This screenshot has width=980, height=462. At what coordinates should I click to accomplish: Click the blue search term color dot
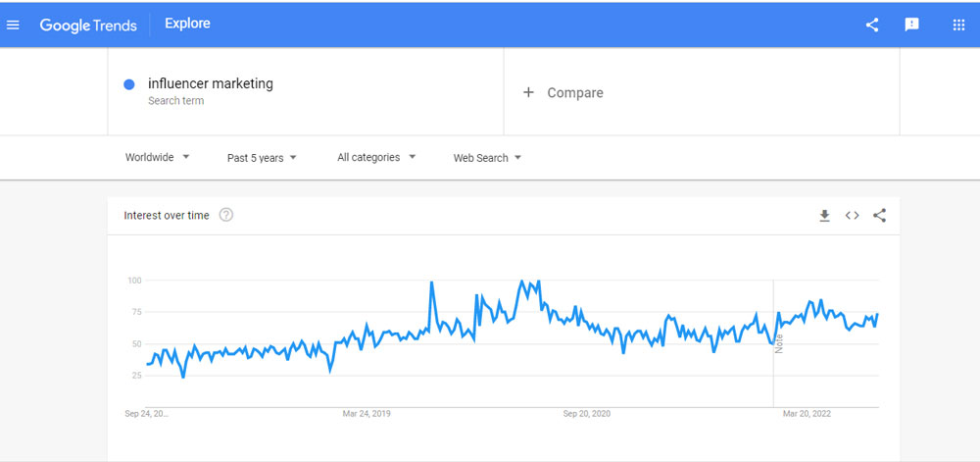(x=129, y=84)
